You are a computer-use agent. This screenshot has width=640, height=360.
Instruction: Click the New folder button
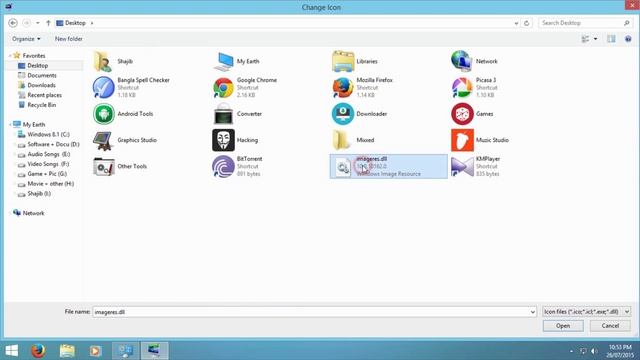(69, 39)
